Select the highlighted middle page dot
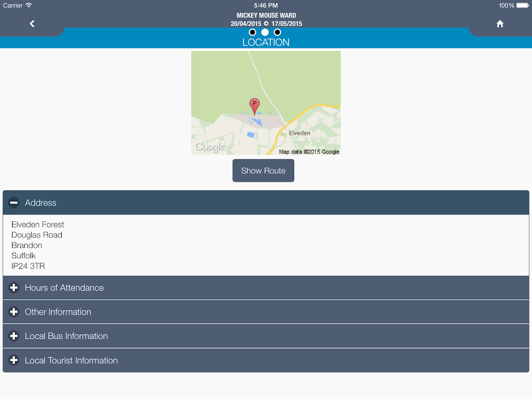Image resolution: width=532 pixels, height=399 pixels. click(x=265, y=32)
